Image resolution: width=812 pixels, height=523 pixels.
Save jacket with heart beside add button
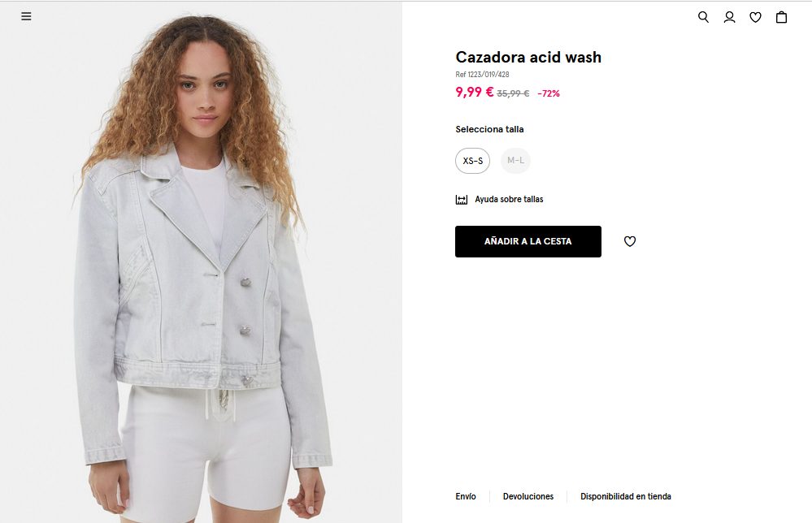(630, 241)
